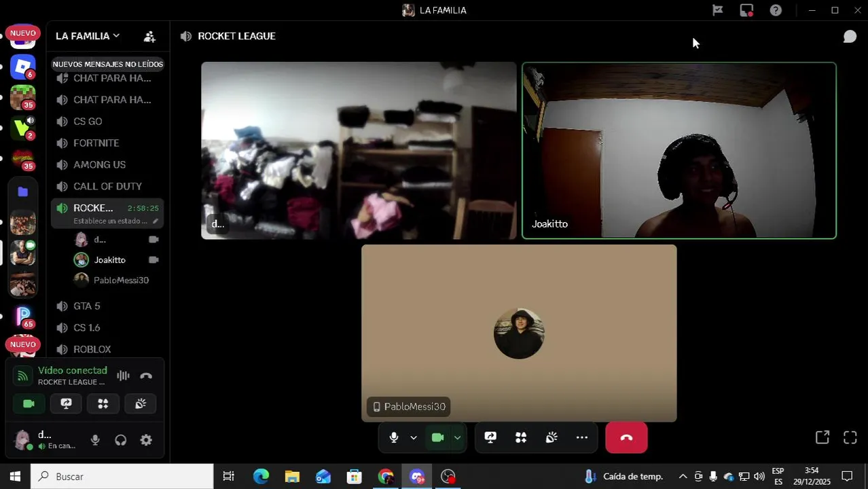Open the Windows Start menu
Image resolution: width=868 pixels, height=489 pixels.
tap(15, 477)
